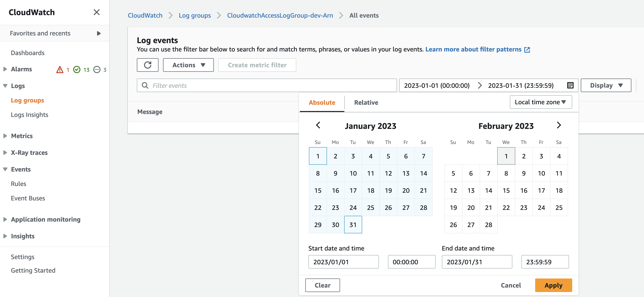Screen dimensions: 644x297
Task: Click the start time field 00:00:00
Action: [411, 262]
